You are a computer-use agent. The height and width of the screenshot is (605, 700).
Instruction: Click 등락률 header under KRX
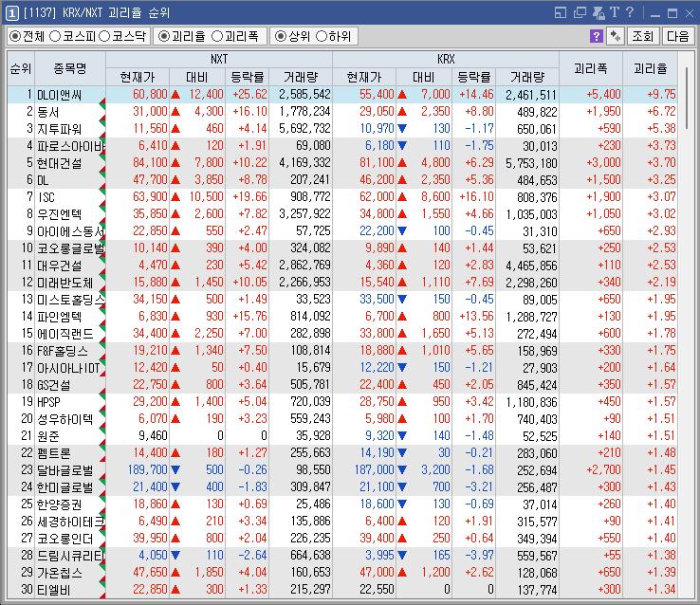tap(473, 77)
